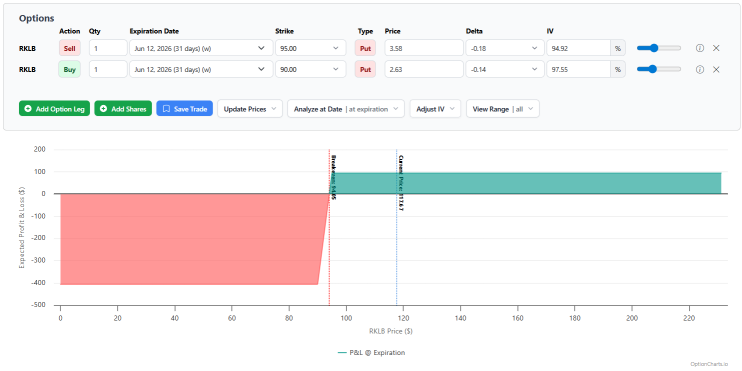Viewport: 742px width, 371px height.
Task: Open the View Range dropdown
Action: tap(503, 108)
